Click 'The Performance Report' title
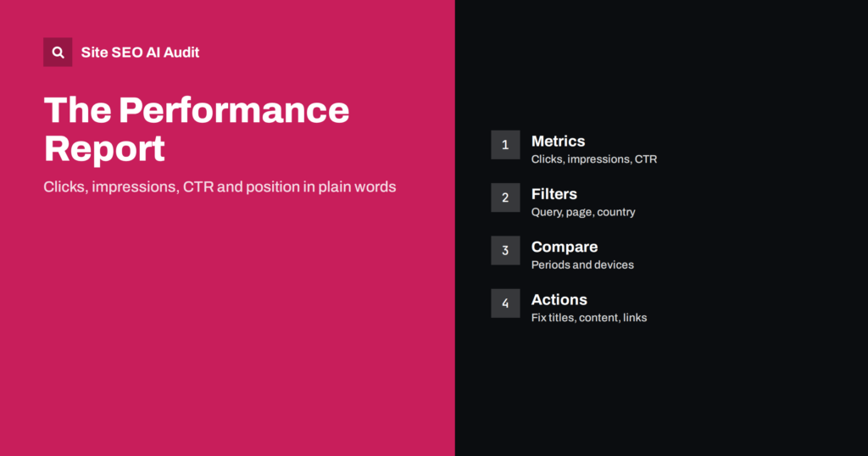The image size is (868, 456). (x=197, y=129)
